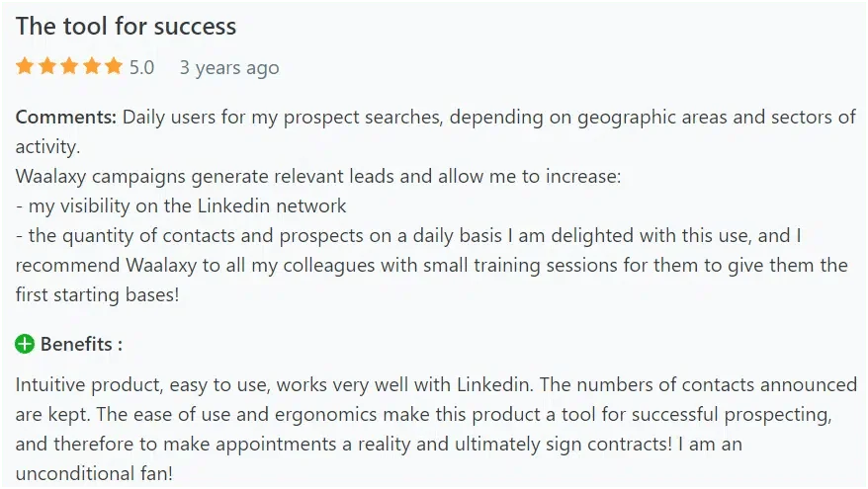Click the line about ease of use and ergonomics

click(x=423, y=414)
